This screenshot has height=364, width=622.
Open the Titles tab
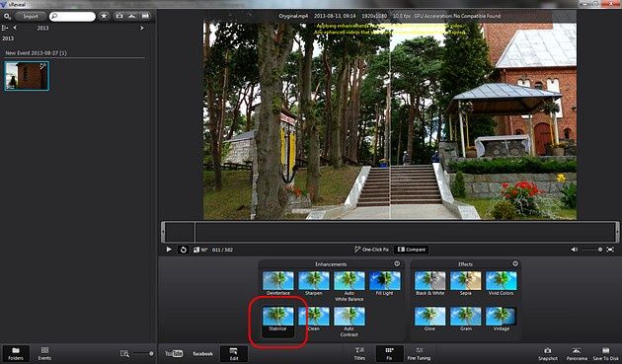pyautogui.click(x=359, y=354)
